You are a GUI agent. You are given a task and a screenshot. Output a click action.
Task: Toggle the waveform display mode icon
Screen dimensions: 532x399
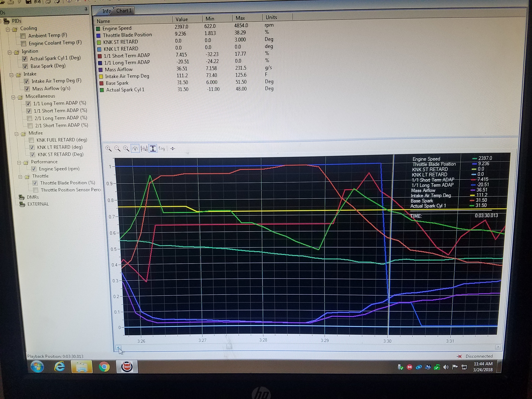[x=135, y=149]
